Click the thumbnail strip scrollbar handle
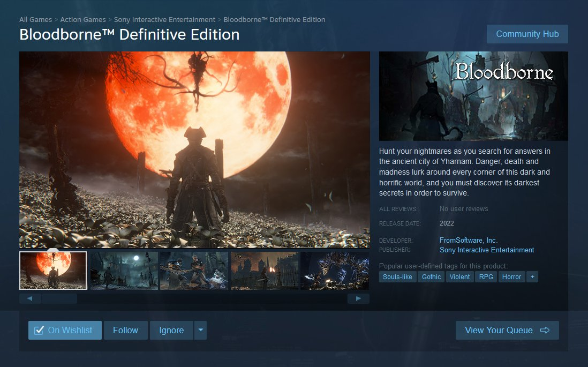This screenshot has height=367, width=588. pos(59,299)
